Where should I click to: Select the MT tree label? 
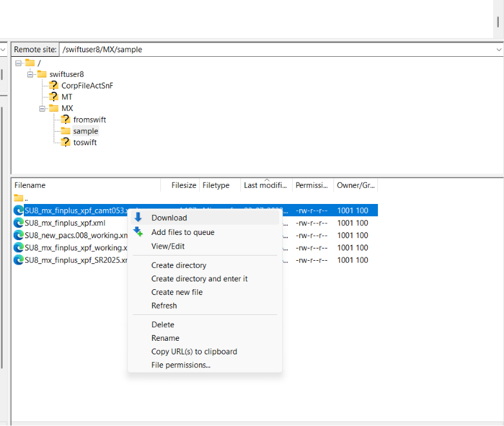coord(67,97)
